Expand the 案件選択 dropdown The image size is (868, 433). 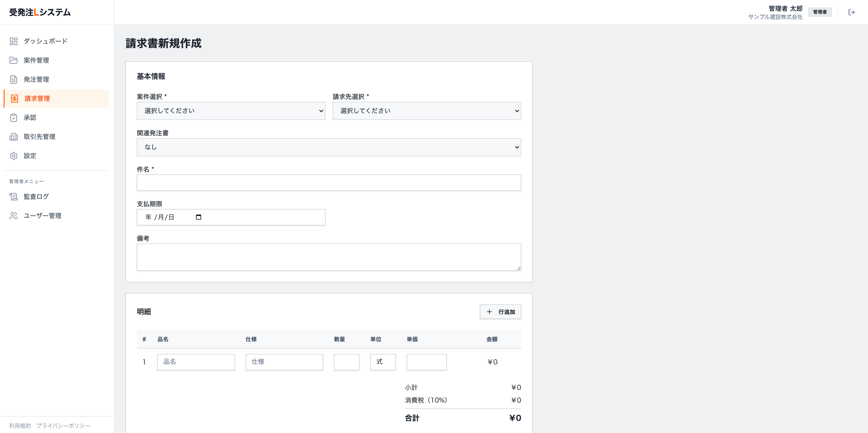[231, 111]
